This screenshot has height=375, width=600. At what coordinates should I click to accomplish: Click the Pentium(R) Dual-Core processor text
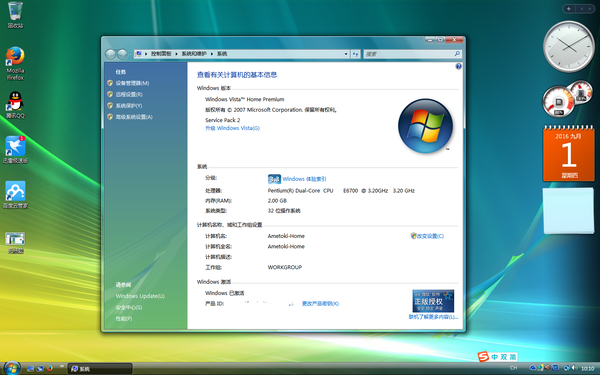pos(341,190)
